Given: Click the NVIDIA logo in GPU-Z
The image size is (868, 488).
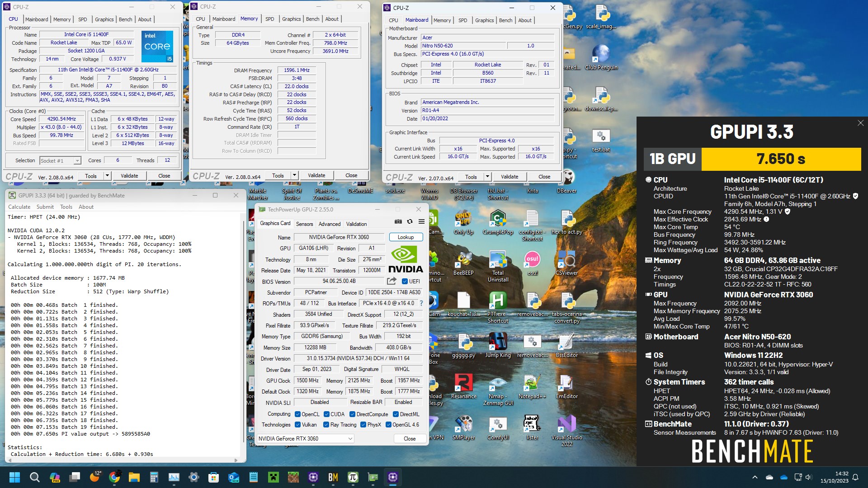Looking at the screenshot, I should [x=406, y=259].
